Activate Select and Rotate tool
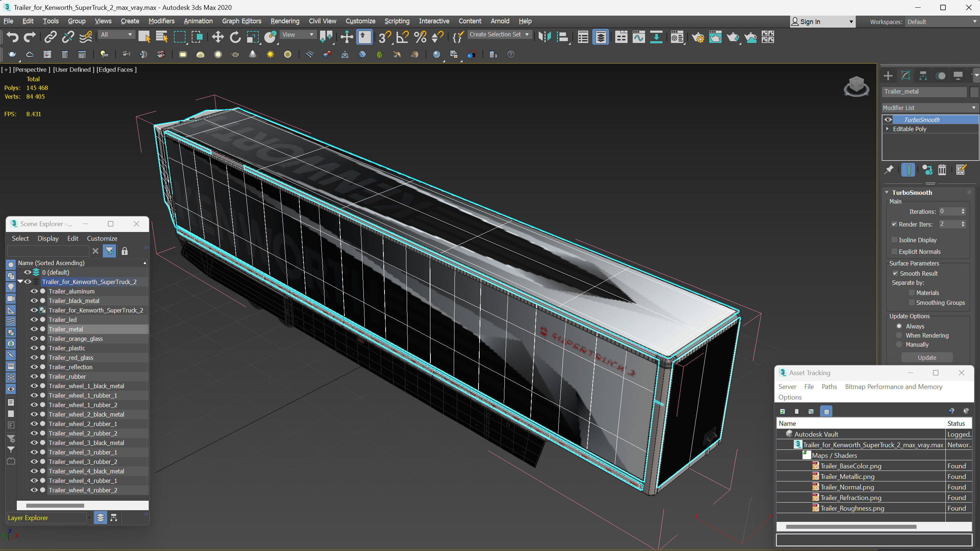The width and height of the screenshot is (980, 551). click(x=235, y=37)
